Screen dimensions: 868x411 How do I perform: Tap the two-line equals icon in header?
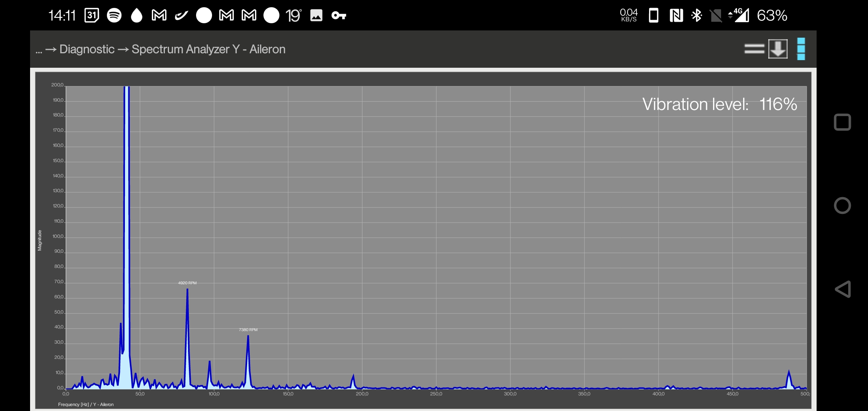point(754,49)
